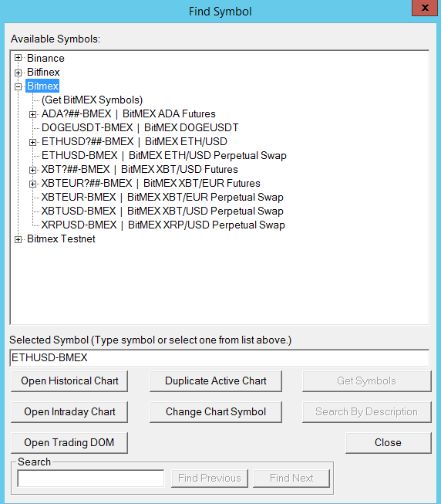Click Change Chart Symbol button
This screenshot has height=504, width=441.
tap(216, 411)
